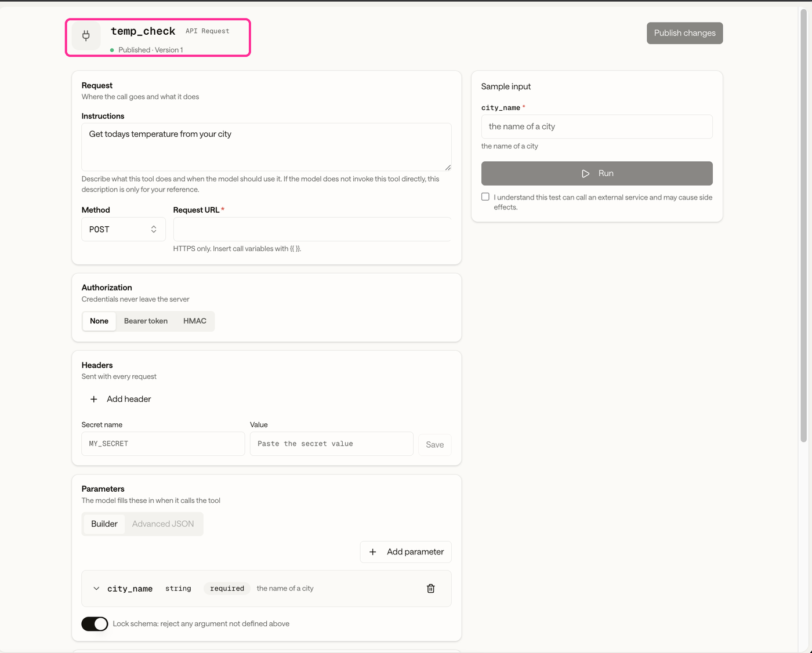The width and height of the screenshot is (812, 653).
Task: Delete the city_name parameter with trash icon
Action: 431,589
